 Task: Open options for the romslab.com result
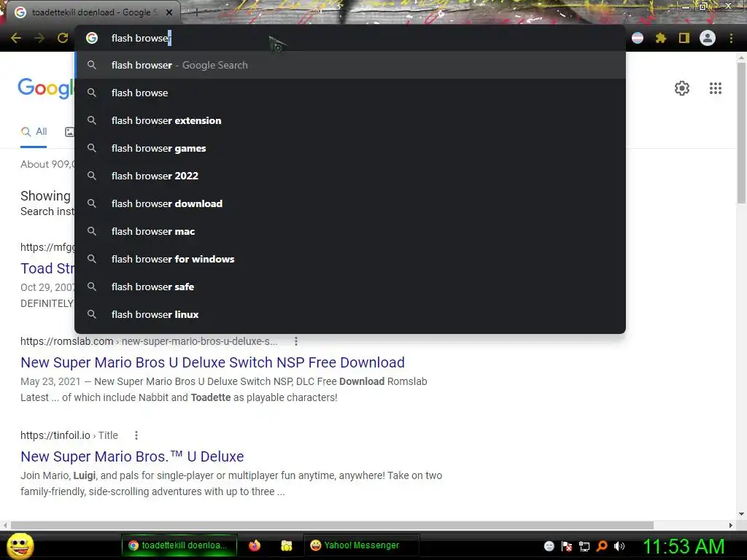tap(296, 341)
